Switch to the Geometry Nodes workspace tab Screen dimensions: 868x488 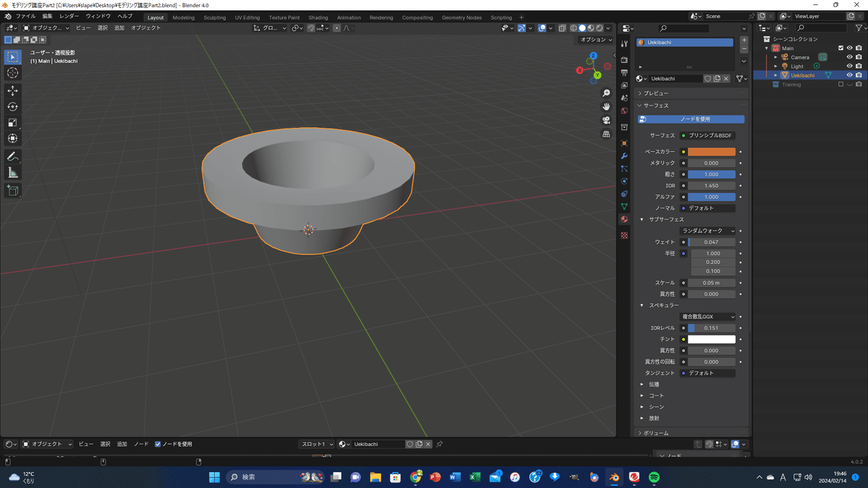pos(461,17)
